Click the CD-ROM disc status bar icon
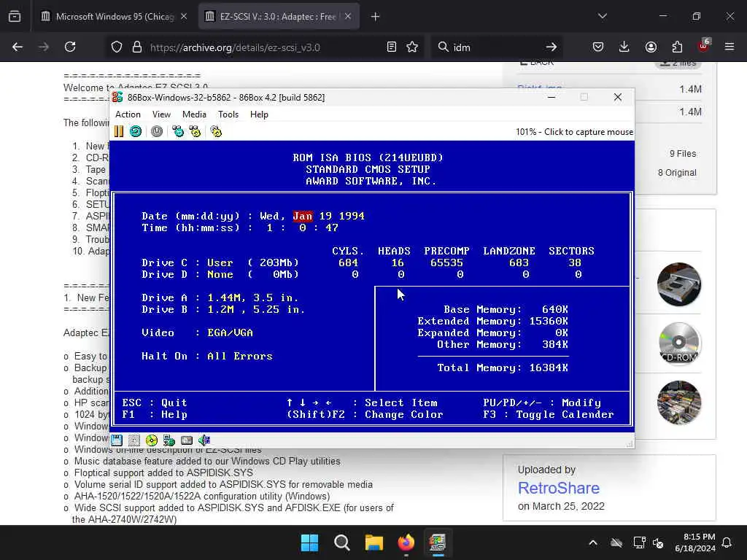 click(152, 440)
